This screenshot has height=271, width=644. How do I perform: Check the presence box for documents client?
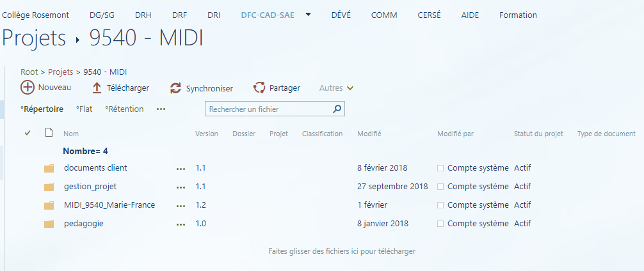[x=440, y=168]
